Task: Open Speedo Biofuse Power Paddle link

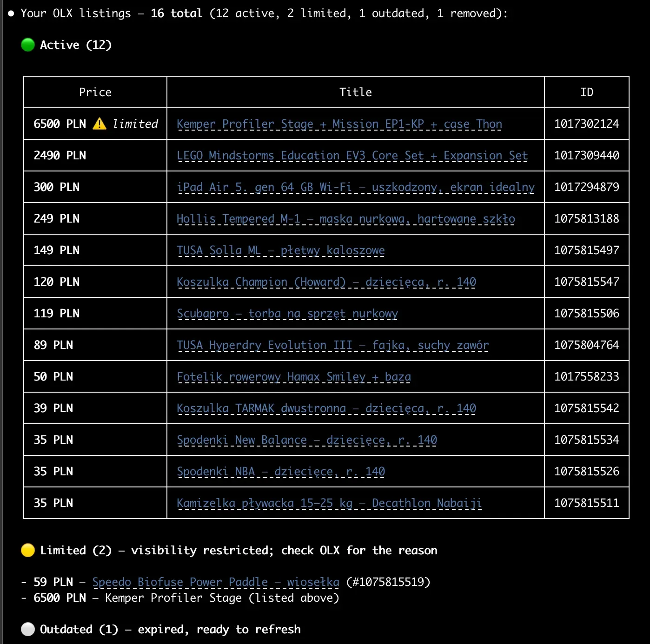Action: [216, 582]
